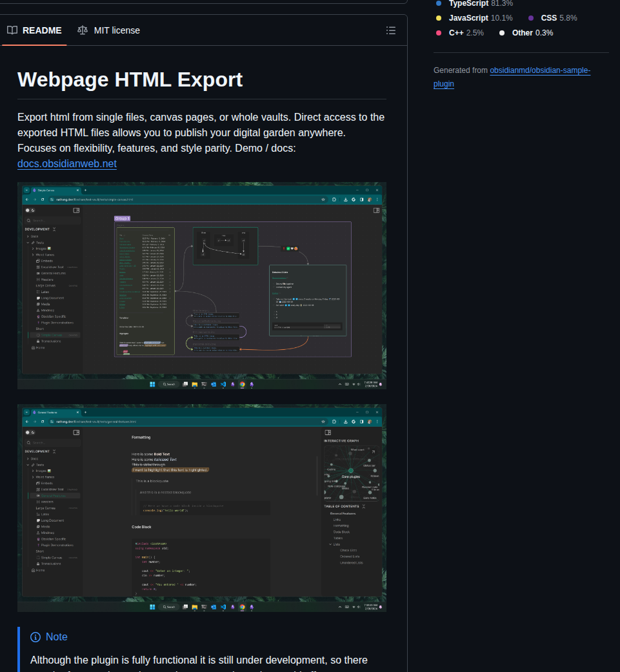Click the "Generated from" text
Screen dimensions: 620x672
pyautogui.click(x=460, y=70)
